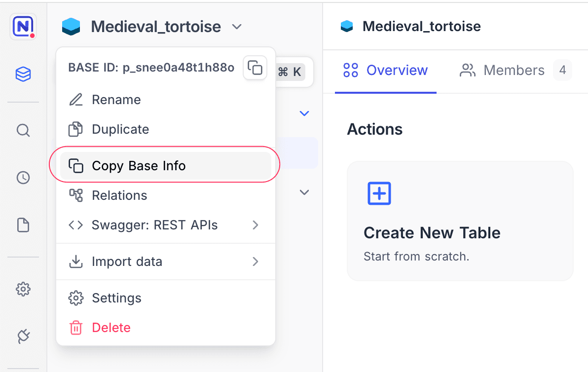This screenshot has height=372, width=588.
Task: Delete the base via menu
Action: [x=111, y=328]
